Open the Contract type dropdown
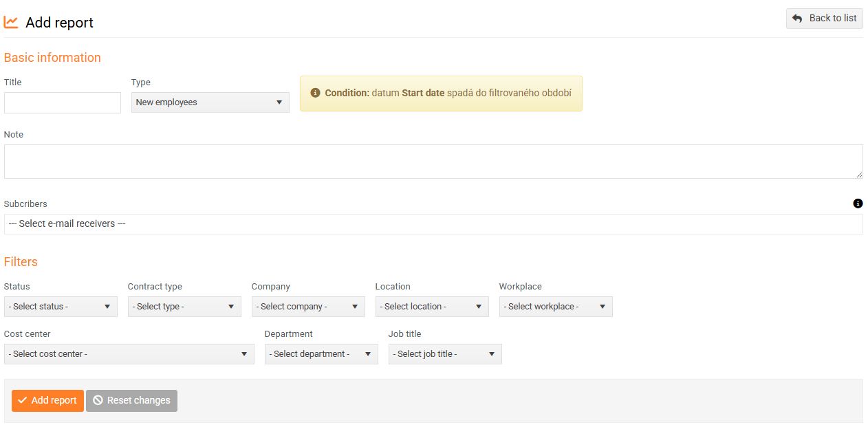This screenshot has width=868, height=427. (x=184, y=307)
